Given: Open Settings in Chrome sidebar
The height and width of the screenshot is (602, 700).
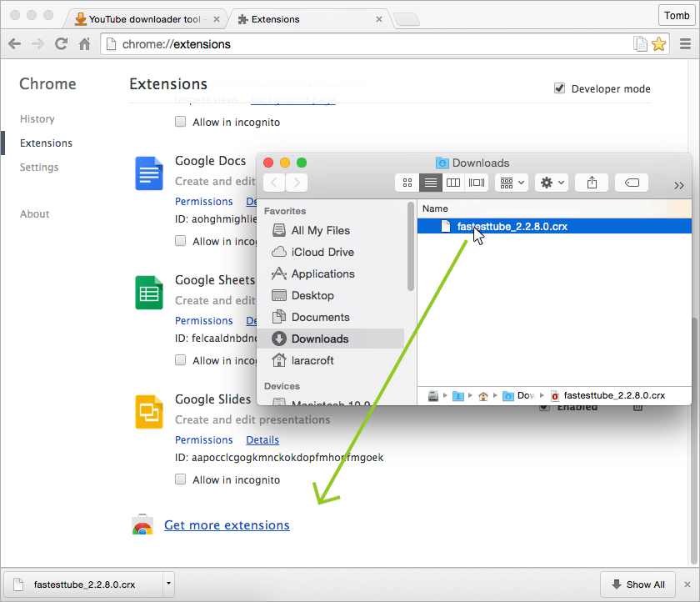Looking at the screenshot, I should point(39,167).
